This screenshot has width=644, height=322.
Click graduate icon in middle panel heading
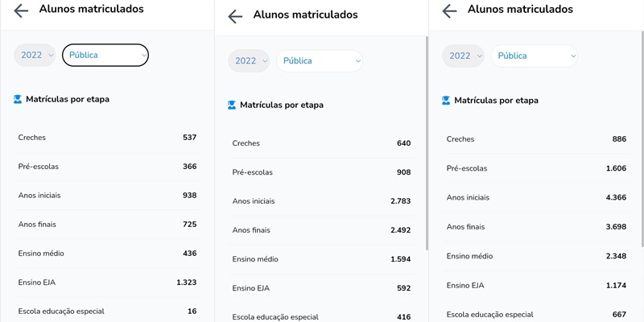click(232, 105)
